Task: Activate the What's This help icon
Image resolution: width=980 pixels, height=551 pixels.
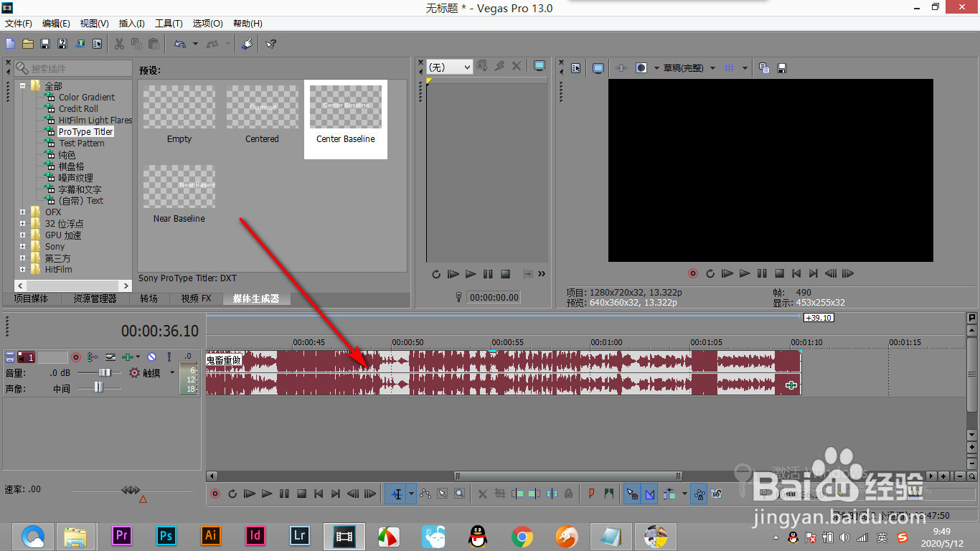Action: (x=270, y=44)
